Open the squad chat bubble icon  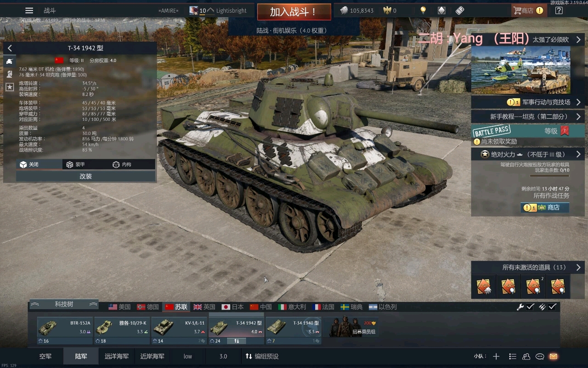coord(540,356)
